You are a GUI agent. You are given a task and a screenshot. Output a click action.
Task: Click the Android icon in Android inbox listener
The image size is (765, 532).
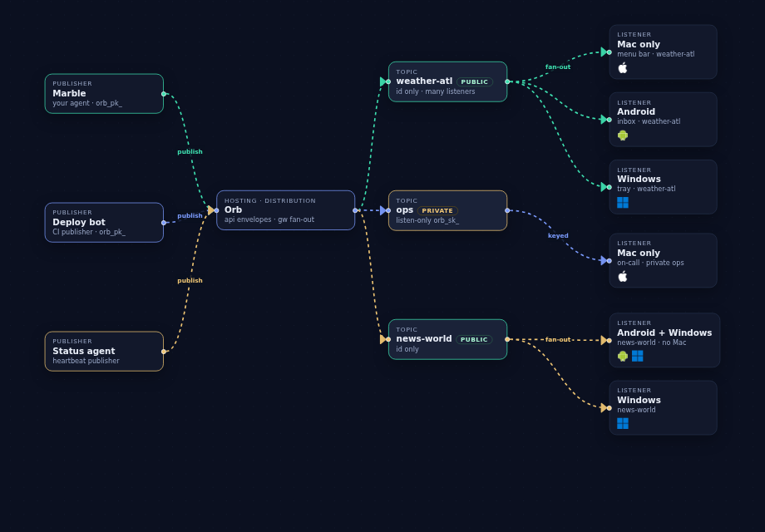623,135
